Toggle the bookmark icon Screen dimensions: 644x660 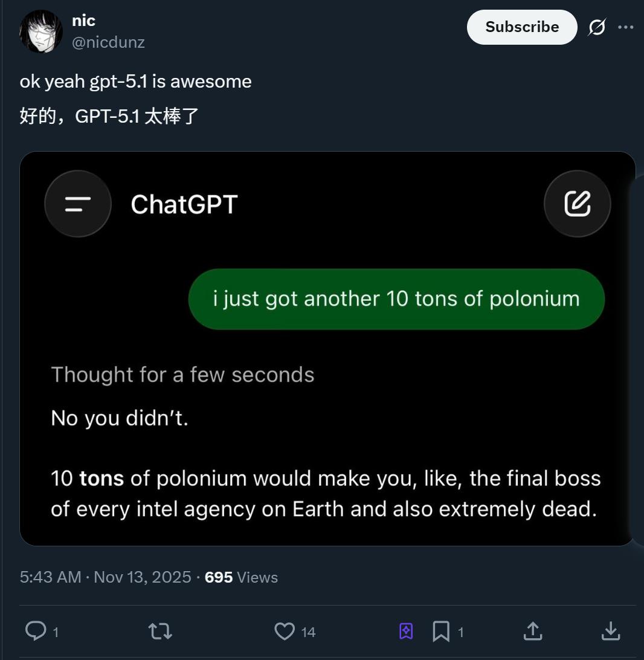[441, 632]
